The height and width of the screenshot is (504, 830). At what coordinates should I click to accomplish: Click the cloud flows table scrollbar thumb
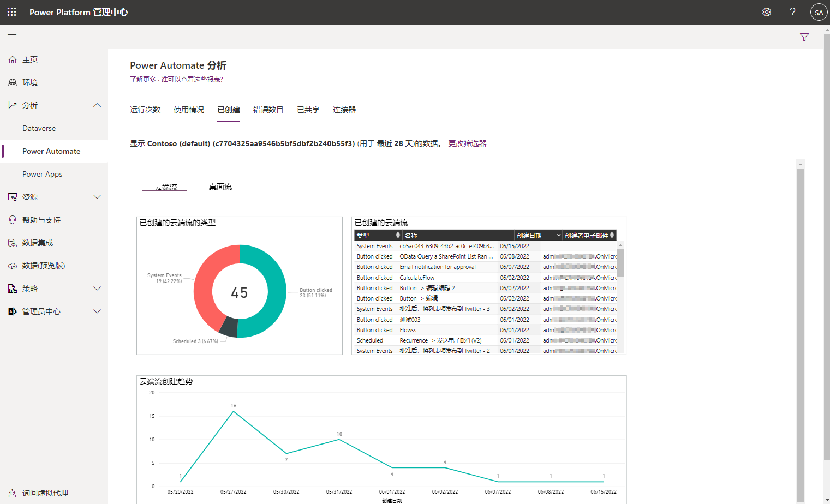(x=620, y=263)
